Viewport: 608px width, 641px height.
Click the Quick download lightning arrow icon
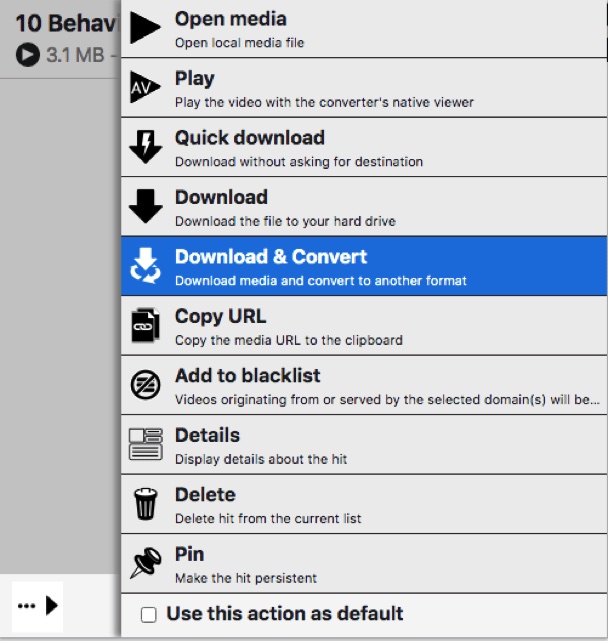click(x=146, y=148)
